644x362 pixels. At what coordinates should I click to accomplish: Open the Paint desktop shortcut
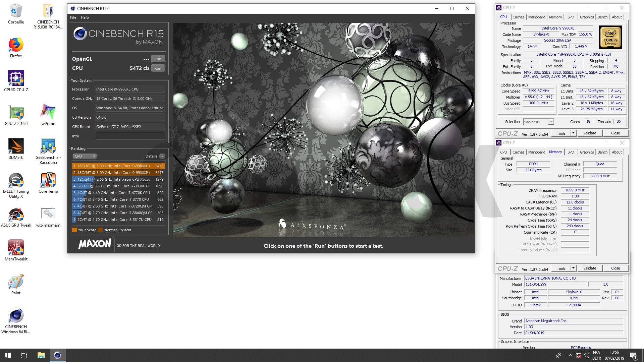(x=16, y=284)
